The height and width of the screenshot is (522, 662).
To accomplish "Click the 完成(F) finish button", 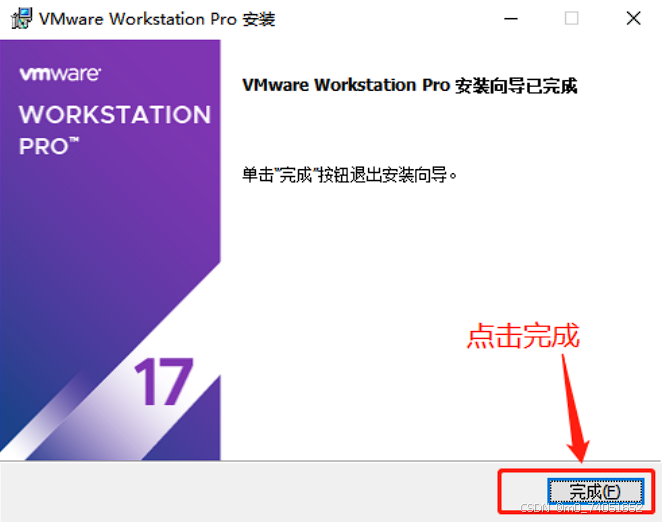I will coord(595,491).
